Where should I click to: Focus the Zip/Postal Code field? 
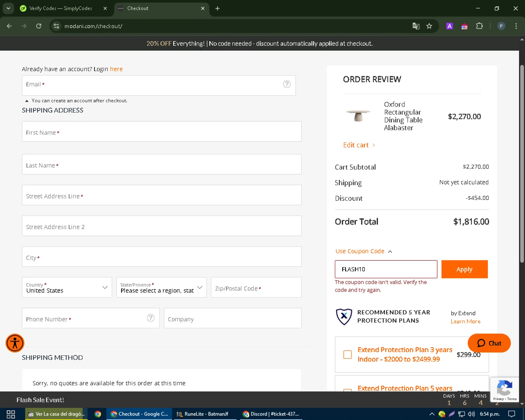256,287
